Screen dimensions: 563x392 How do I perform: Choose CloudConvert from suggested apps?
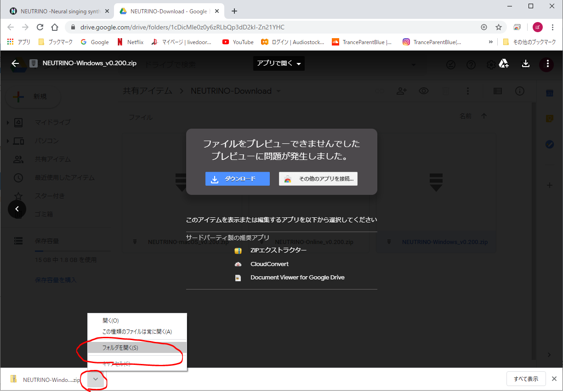click(269, 264)
